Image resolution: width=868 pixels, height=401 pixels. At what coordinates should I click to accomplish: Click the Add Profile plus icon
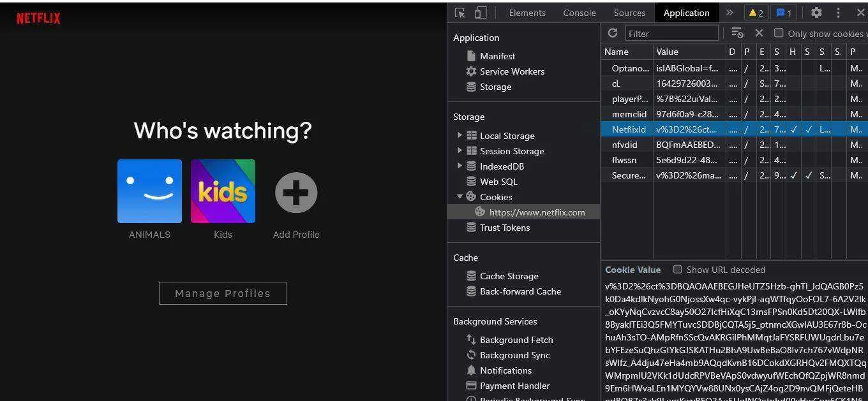coord(296,193)
